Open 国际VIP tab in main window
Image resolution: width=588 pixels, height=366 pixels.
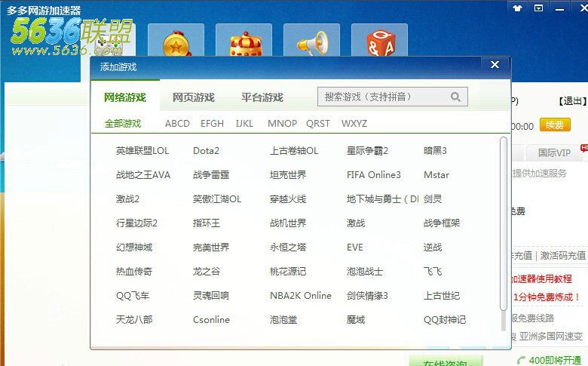click(554, 152)
